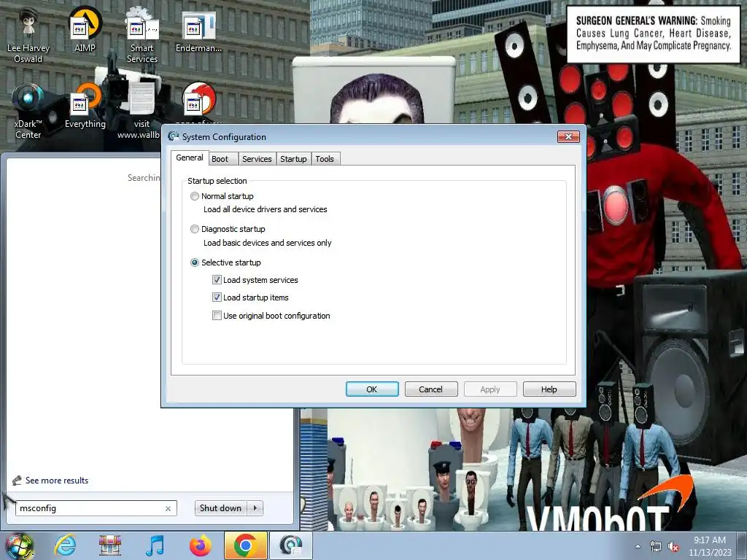Image resolution: width=747 pixels, height=560 pixels.
Task: Open the Lee Harvey Oswald desktop icon
Action: tap(28, 36)
